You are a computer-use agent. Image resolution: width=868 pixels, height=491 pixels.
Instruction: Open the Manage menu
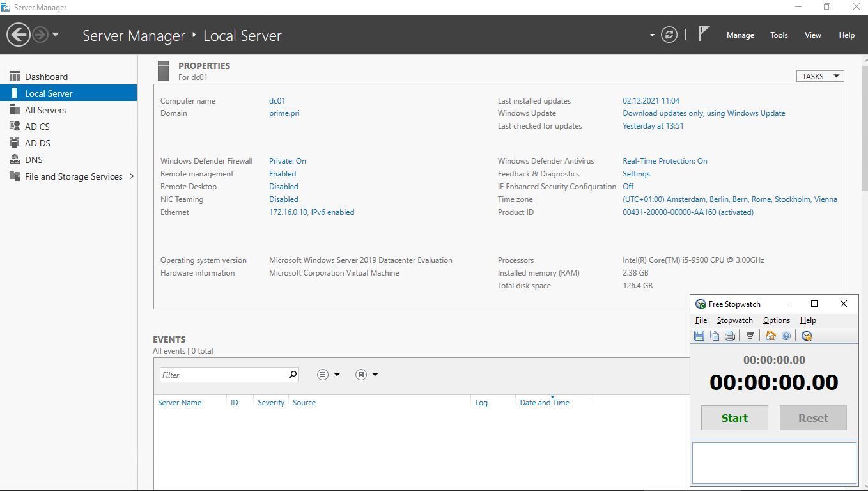tap(740, 35)
